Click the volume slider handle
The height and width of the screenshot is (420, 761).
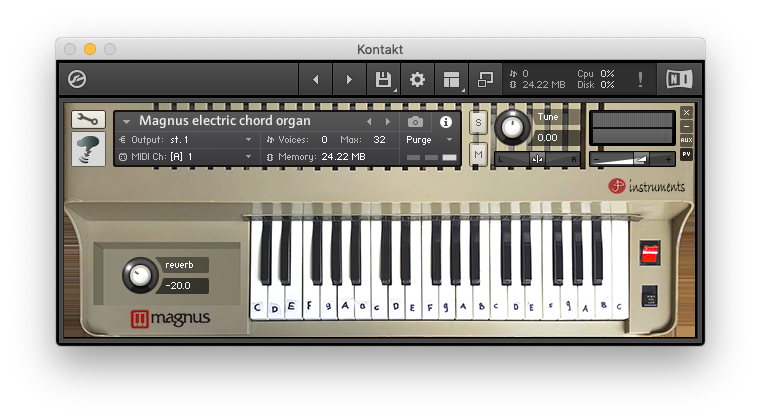point(641,159)
